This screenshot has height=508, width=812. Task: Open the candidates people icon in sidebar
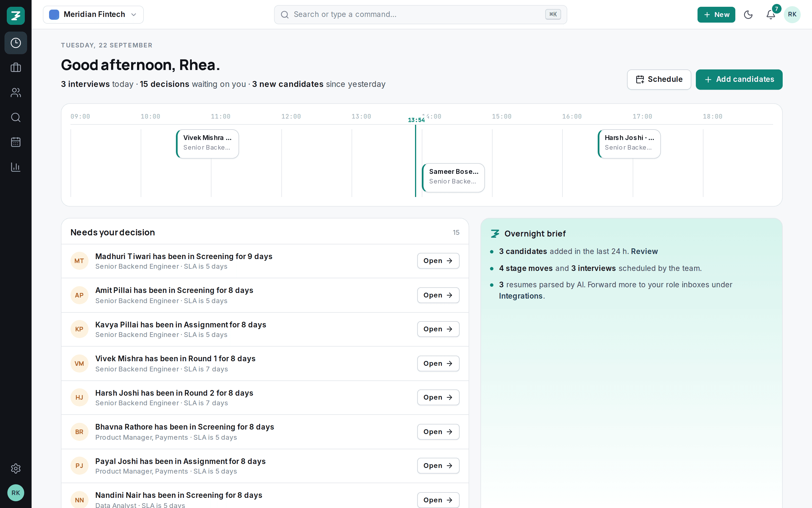(16, 92)
